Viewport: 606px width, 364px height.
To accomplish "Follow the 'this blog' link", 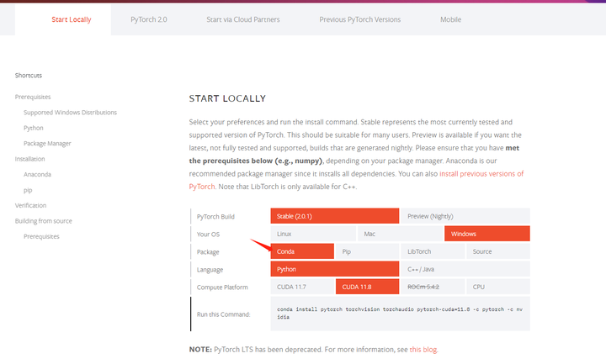I will click(x=423, y=349).
